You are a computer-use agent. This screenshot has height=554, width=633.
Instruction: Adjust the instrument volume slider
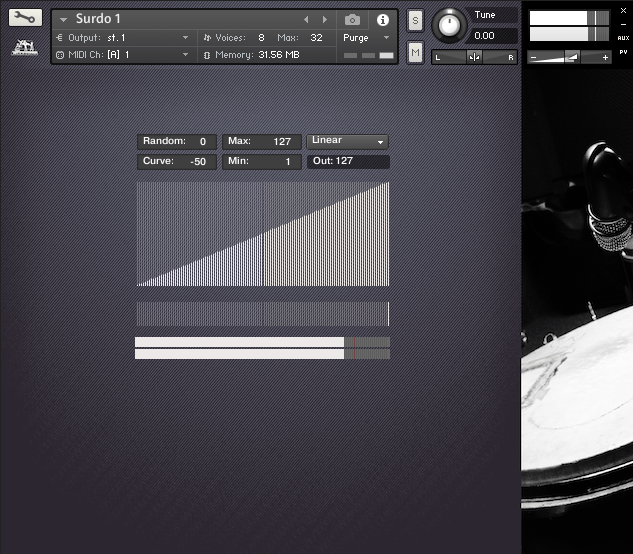(569, 57)
